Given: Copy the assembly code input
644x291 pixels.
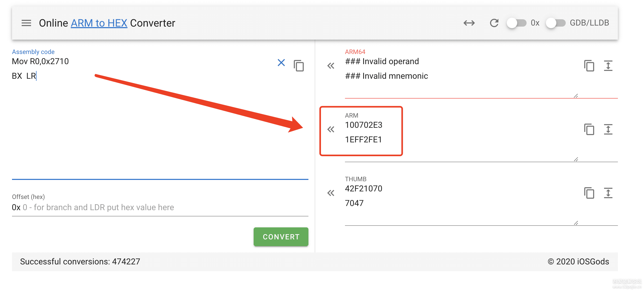Looking at the screenshot, I should point(299,66).
